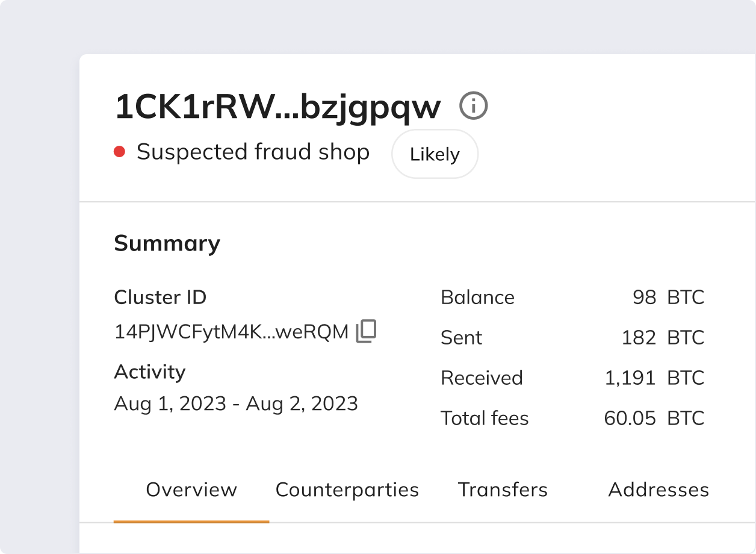Screen dimensions: 756x554
Task: Click the red status dot indicator
Action: coord(119,152)
